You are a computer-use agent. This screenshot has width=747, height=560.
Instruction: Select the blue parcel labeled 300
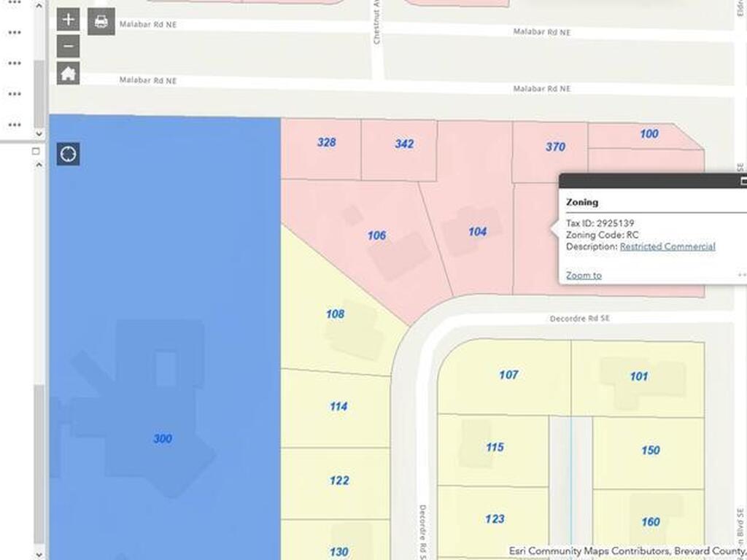(x=160, y=437)
